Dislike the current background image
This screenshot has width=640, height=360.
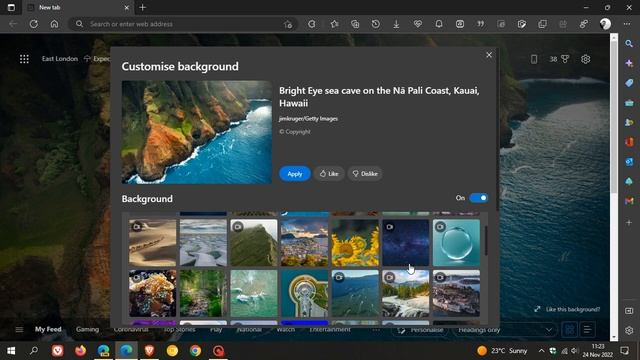point(365,173)
